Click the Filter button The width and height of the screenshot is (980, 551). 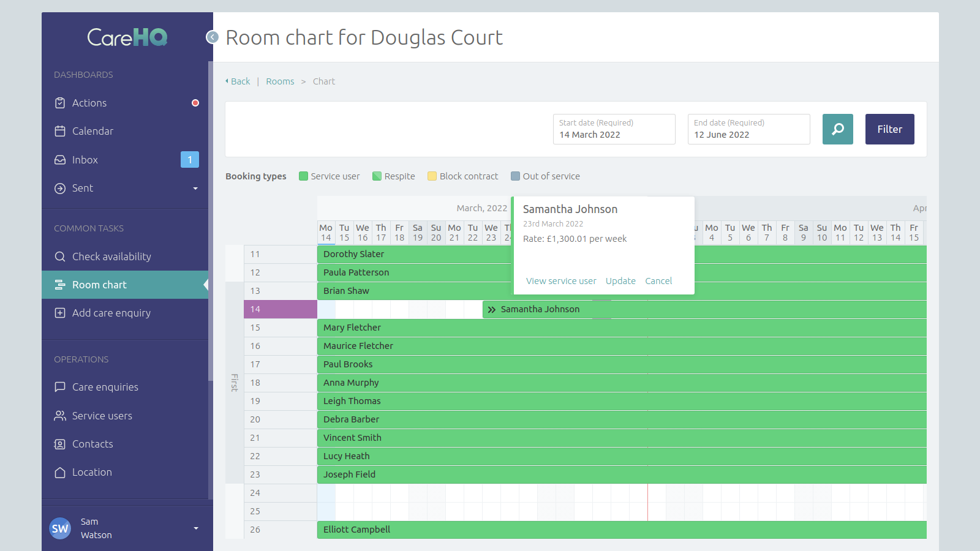tap(890, 129)
